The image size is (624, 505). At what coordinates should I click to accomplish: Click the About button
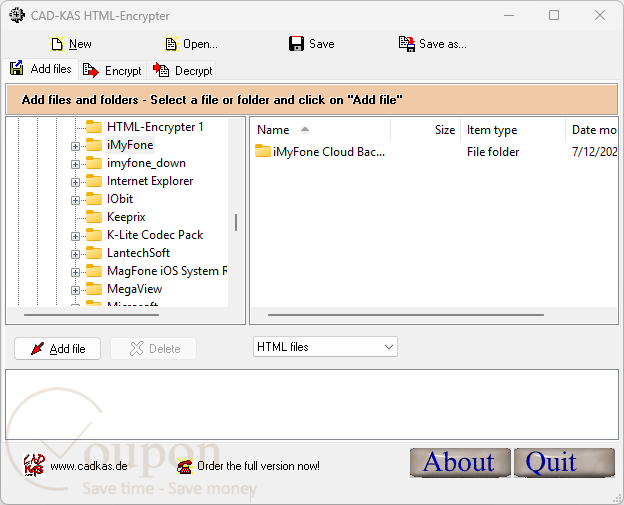pos(460,462)
